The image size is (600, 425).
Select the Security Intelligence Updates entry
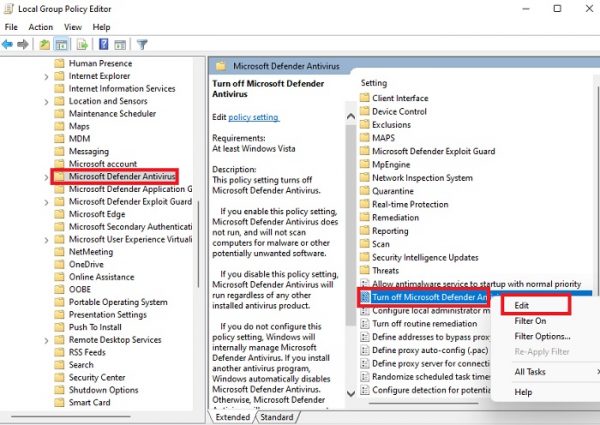click(x=425, y=257)
